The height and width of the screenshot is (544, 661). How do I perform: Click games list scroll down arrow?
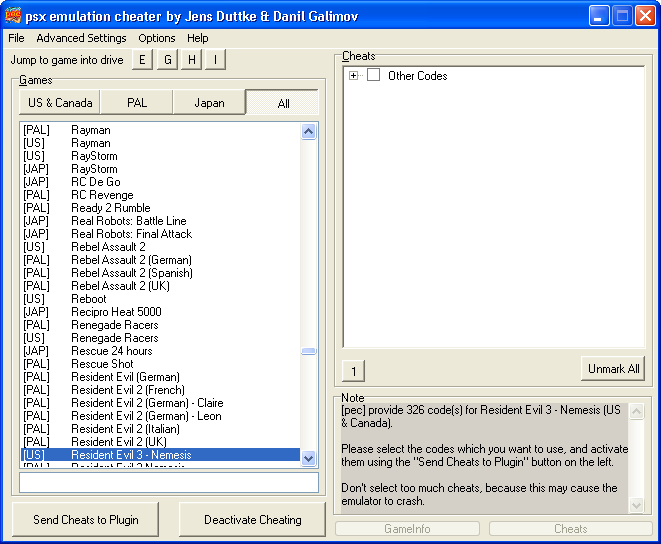pyautogui.click(x=309, y=458)
